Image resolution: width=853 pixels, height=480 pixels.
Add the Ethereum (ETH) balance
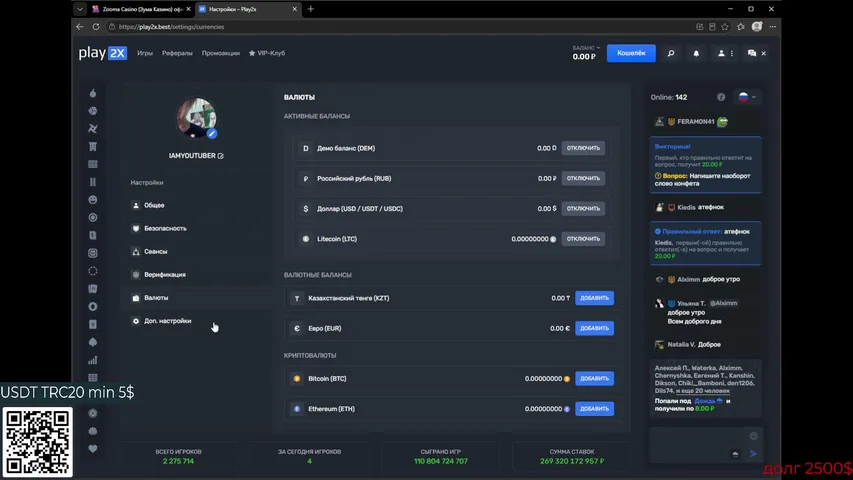tap(595, 409)
